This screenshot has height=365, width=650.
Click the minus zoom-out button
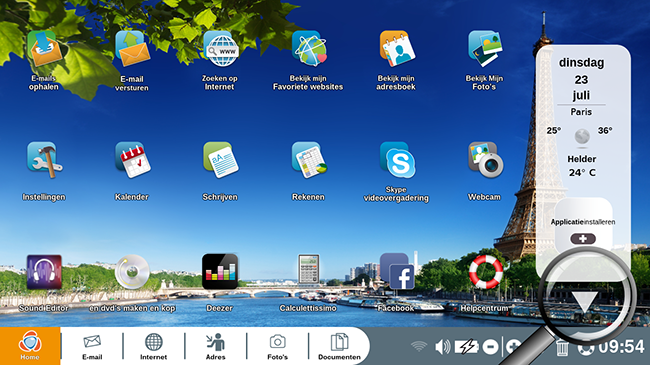pyautogui.click(x=490, y=346)
